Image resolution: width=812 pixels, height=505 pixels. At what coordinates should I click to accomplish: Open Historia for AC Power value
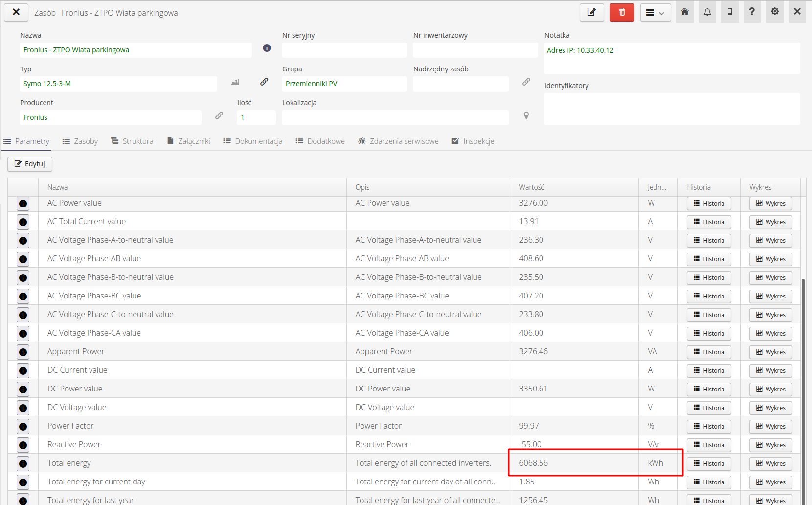coord(709,204)
